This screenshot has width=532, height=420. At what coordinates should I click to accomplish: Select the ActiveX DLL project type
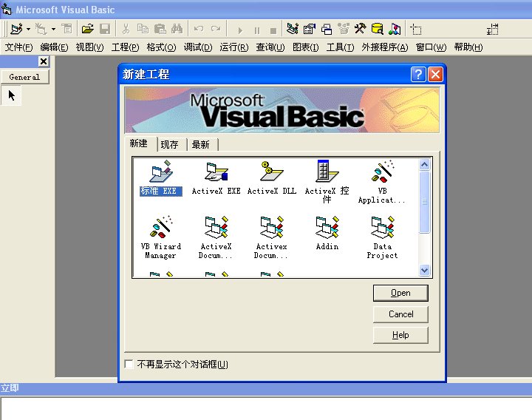(271, 178)
